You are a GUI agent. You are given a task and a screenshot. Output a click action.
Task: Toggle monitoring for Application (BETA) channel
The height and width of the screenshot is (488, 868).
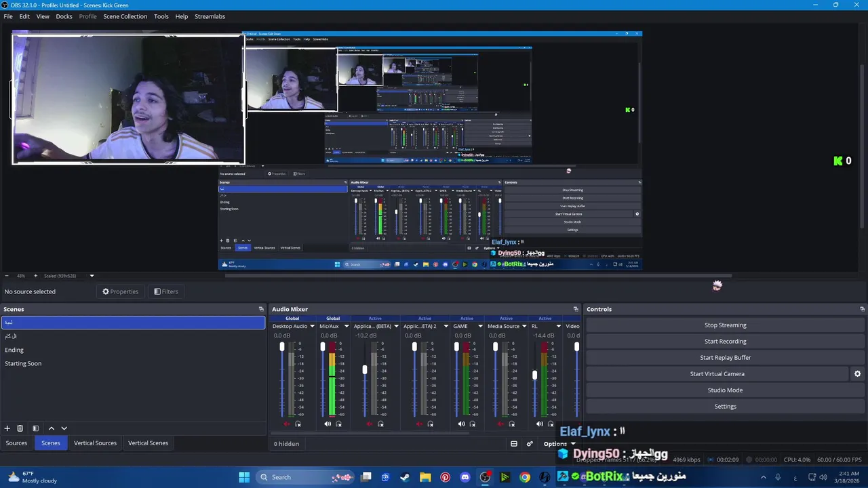click(x=381, y=424)
